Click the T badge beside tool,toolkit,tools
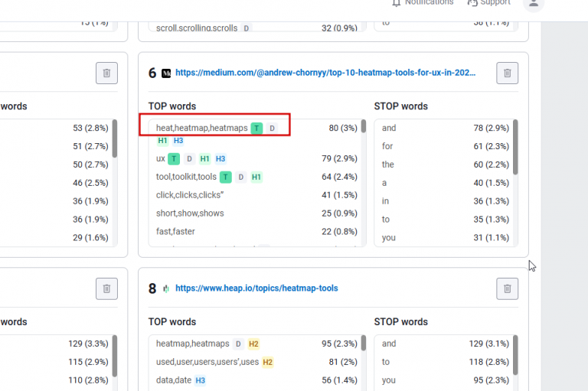The height and width of the screenshot is (391, 588). click(x=225, y=177)
